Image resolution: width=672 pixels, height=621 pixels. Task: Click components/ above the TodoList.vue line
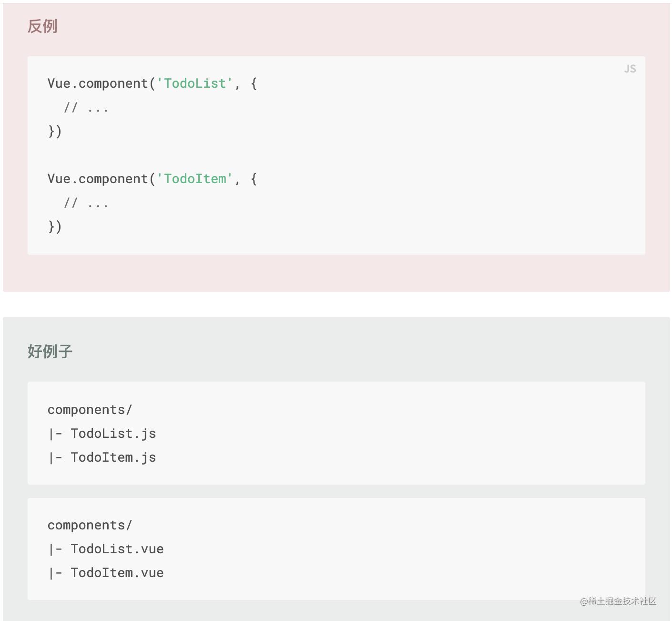[90, 525]
